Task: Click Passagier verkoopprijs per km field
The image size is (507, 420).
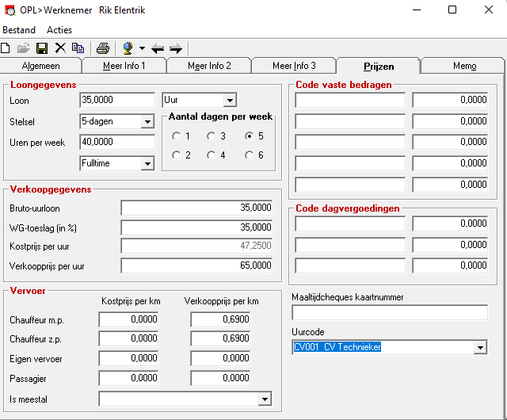Action: [220, 378]
